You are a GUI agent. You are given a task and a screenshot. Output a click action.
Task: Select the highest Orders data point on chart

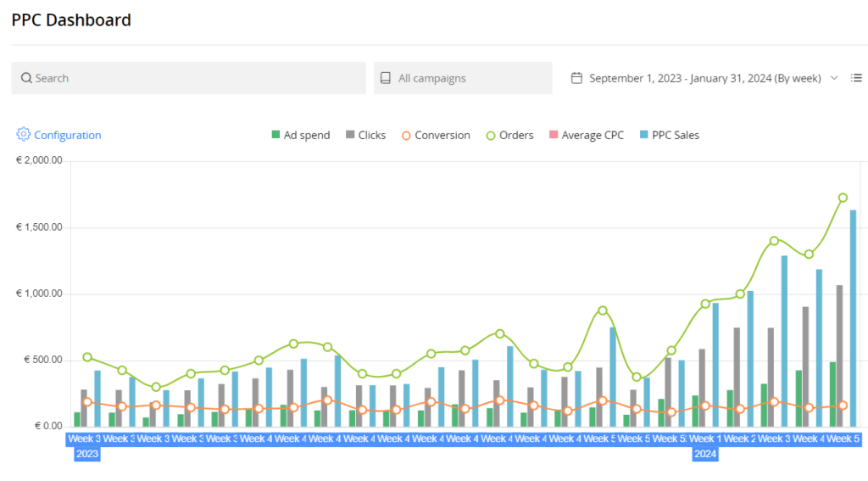843,198
